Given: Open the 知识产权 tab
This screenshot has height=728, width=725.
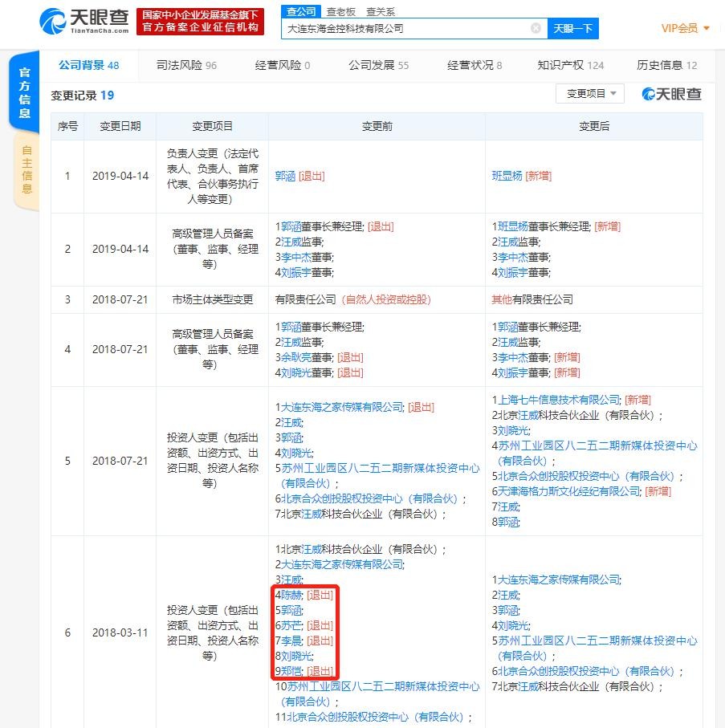Looking at the screenshot, I should coord(570,65).
